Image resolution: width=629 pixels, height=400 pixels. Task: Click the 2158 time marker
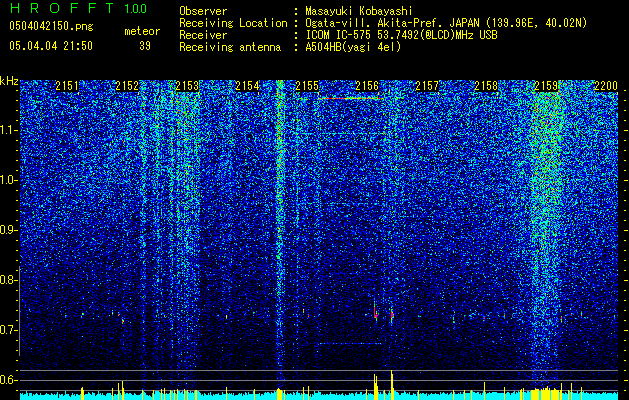coord(487,86)
